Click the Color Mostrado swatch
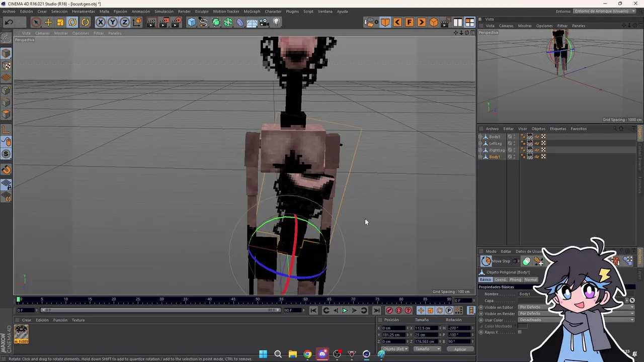This screenshot has width=644, height=362. click(x=523, y=326)
